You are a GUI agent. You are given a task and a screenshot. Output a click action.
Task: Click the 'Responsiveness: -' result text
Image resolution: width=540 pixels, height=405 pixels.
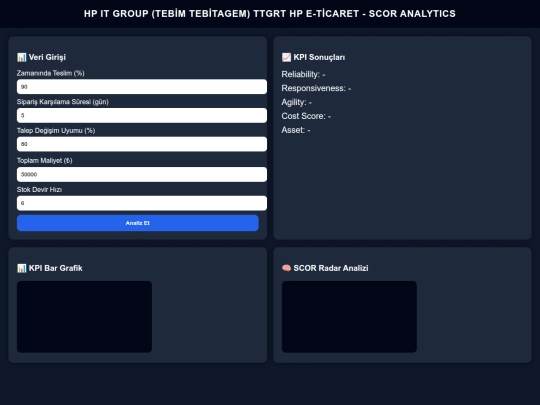point(316,89)
